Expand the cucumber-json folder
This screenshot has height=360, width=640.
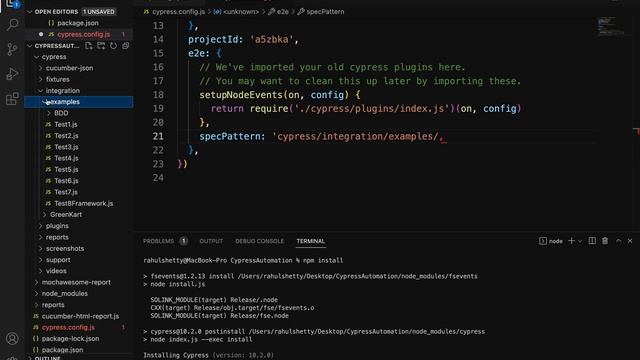pos(41,68)
